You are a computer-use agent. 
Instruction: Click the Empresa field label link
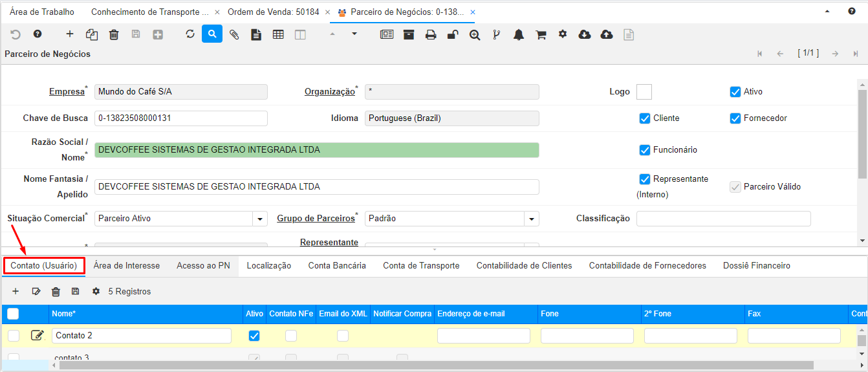(x=67, y=92)
